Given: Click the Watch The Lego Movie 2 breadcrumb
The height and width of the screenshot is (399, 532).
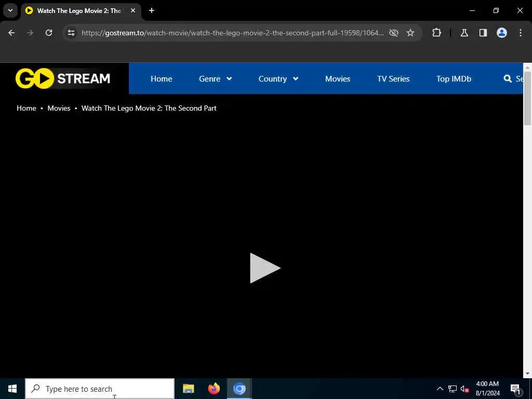Looking at the screenshot, I should (149, 108).
